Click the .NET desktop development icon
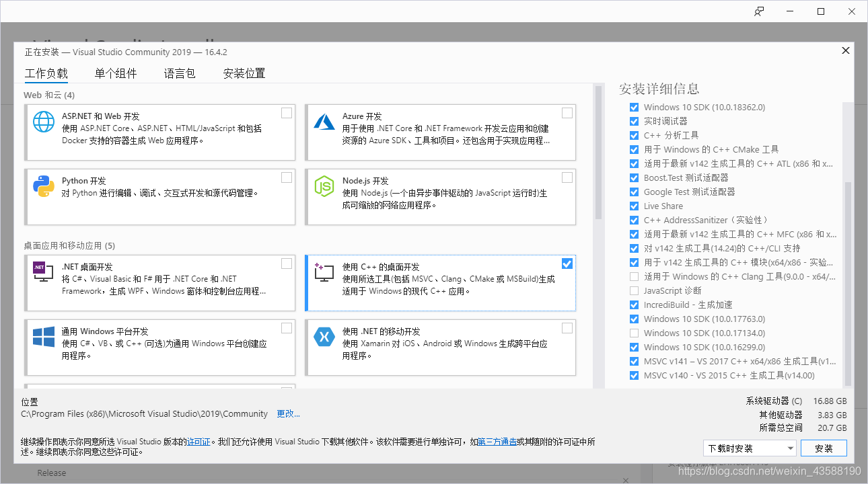The image size is (868, 484). coord(44,272)
